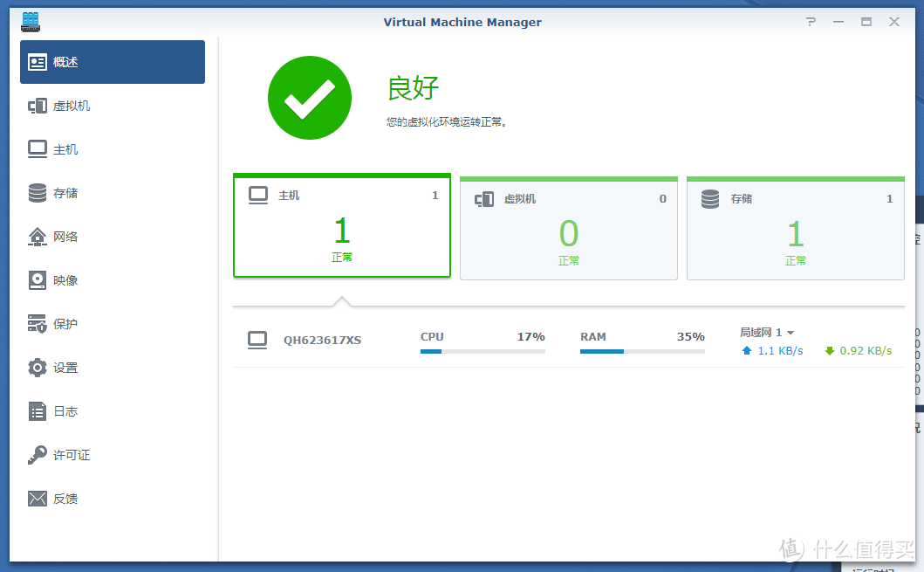924x572 pixels.
Task: Click the upload arrow icon beside 1.1 KB/s
Action: point(747,351)
